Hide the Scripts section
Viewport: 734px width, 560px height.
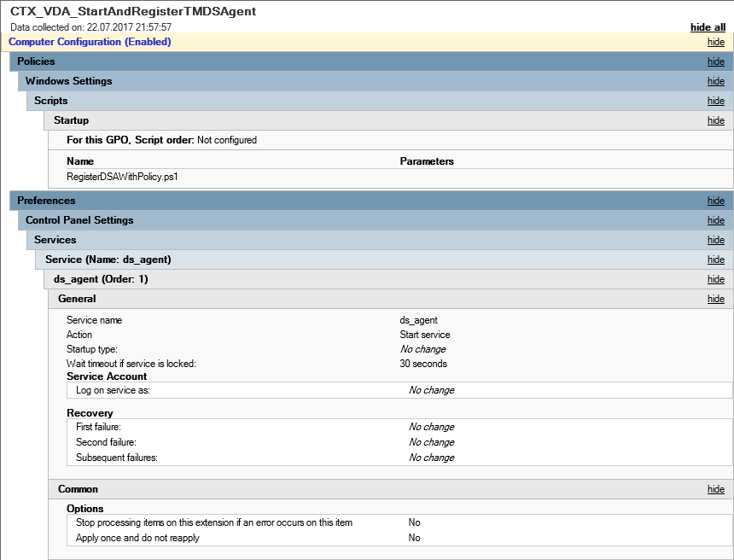716,101
